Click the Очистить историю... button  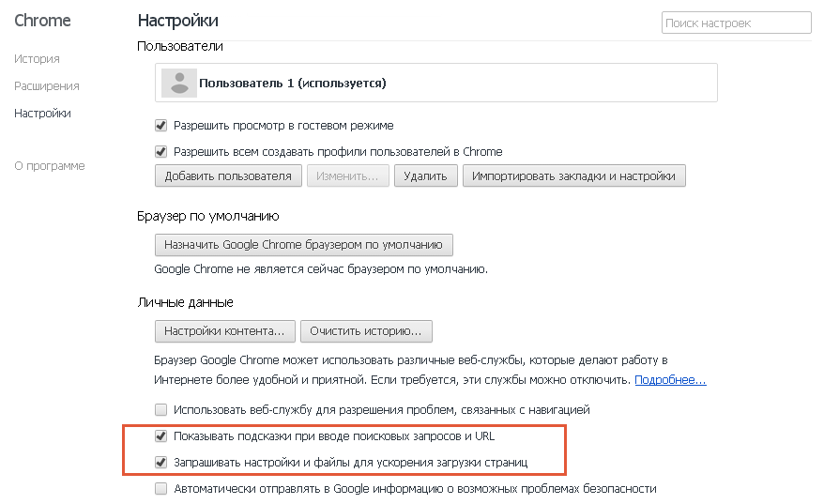[371, 331]
